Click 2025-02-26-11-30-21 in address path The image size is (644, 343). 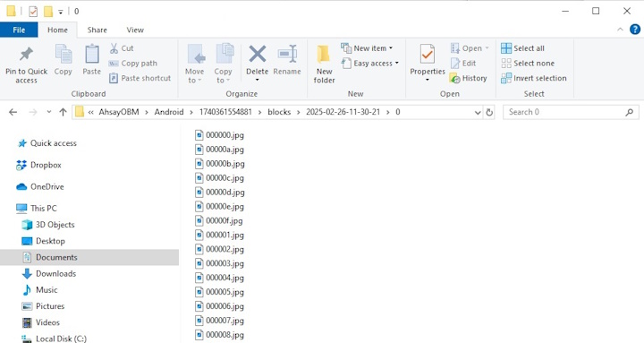click(343, 112)
